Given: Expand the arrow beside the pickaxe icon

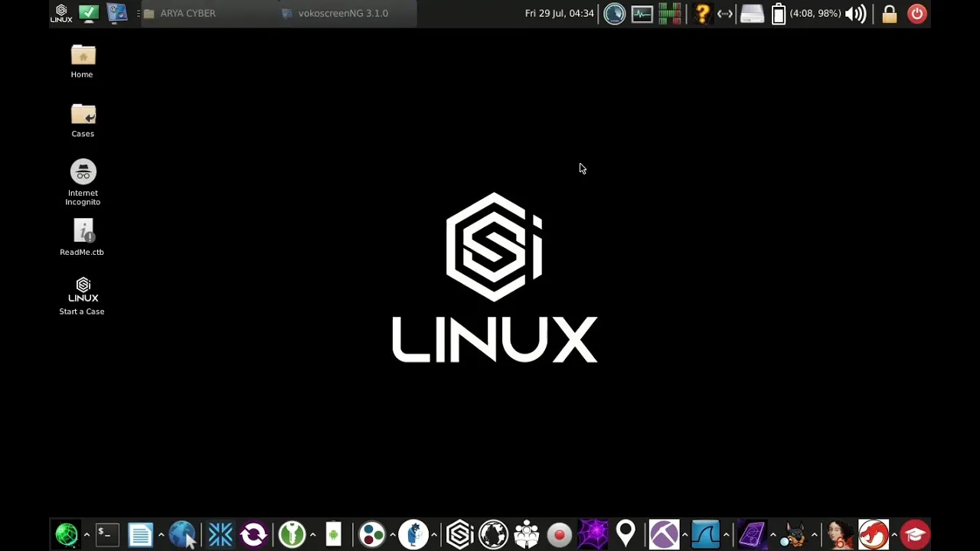Looking at the screenshot, I should coord(684,534).
